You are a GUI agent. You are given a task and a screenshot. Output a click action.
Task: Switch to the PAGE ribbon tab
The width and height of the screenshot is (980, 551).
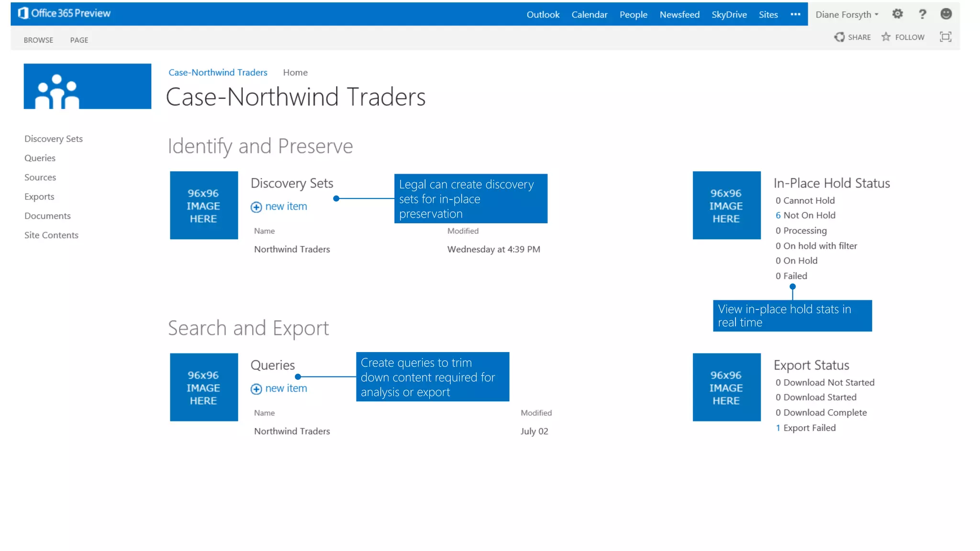(x=79, y=40)
